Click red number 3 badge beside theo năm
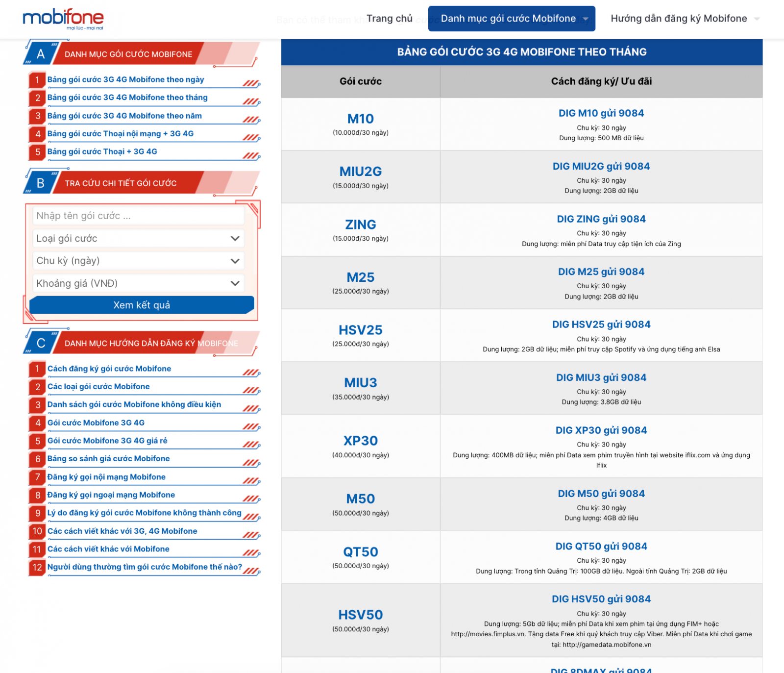Viewport: 784px width, 673px height. 37,116
